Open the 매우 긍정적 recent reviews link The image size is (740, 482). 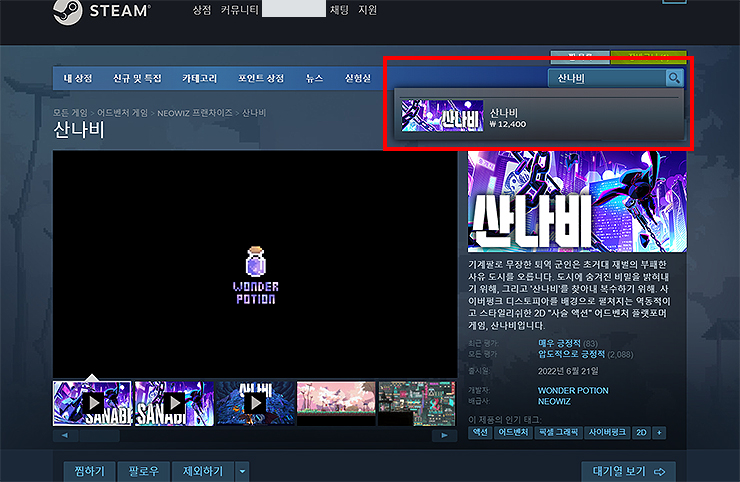click(x=559, y=343)
